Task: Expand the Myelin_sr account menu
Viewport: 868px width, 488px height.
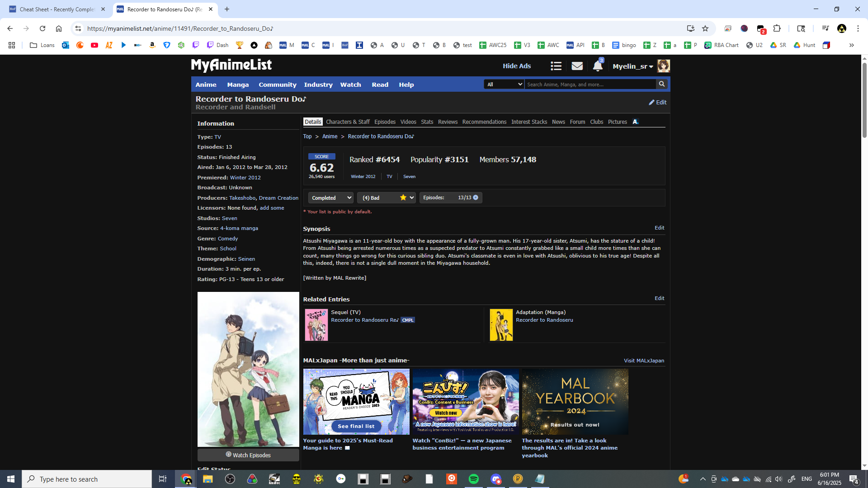Action: [x=632, y=66]
